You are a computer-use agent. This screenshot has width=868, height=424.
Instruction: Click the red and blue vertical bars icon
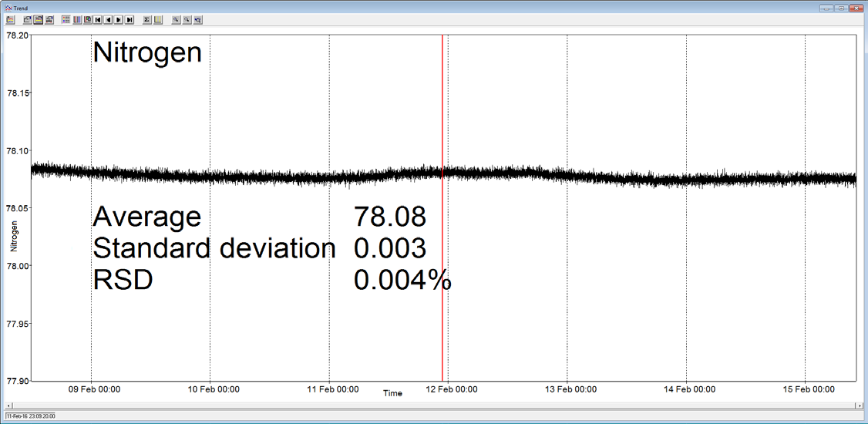click(77, 20)
